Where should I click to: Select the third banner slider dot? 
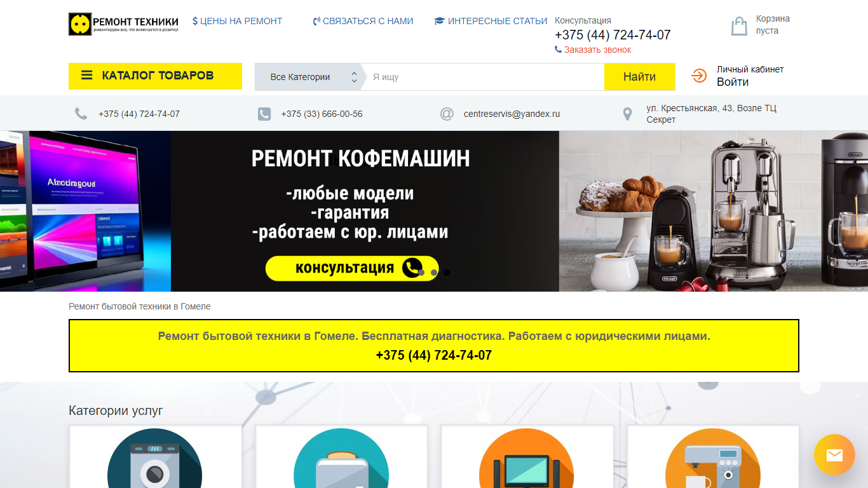point(447,272)
